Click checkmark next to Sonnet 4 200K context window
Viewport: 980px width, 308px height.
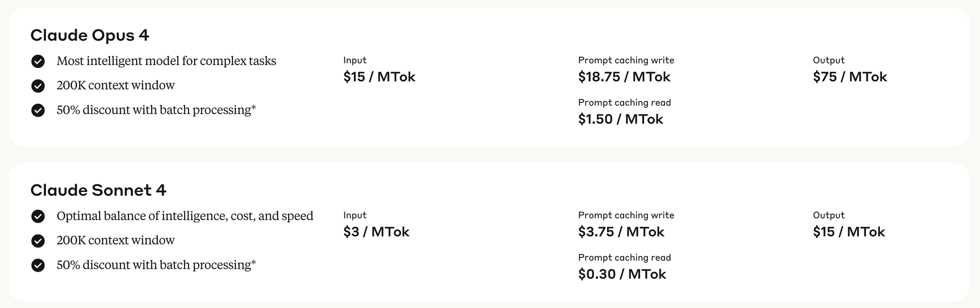[x=38, y=240]
